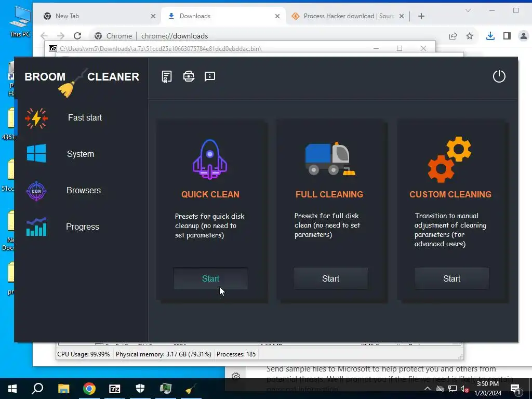Click the Full Cleaning sweeper truck icon

(x=330, y=158)
